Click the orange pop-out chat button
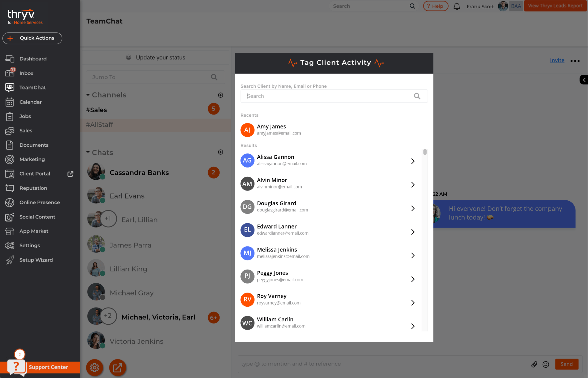 [x=118, y=367]
